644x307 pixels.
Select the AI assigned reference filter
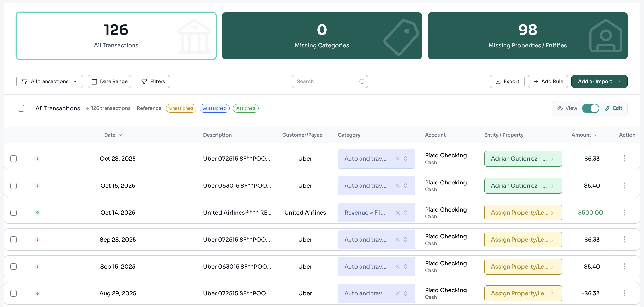(x=215, y=108)
